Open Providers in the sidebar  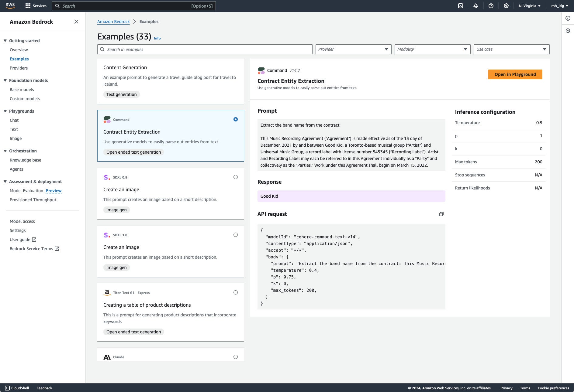tap(19, 68)
